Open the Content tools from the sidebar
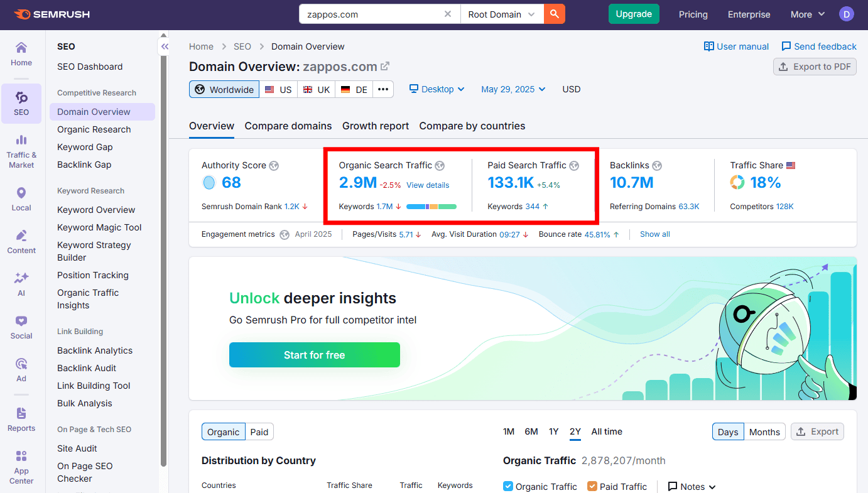This screenshot has width=868, height=493. pyautogui.click(x=21, y=242)
